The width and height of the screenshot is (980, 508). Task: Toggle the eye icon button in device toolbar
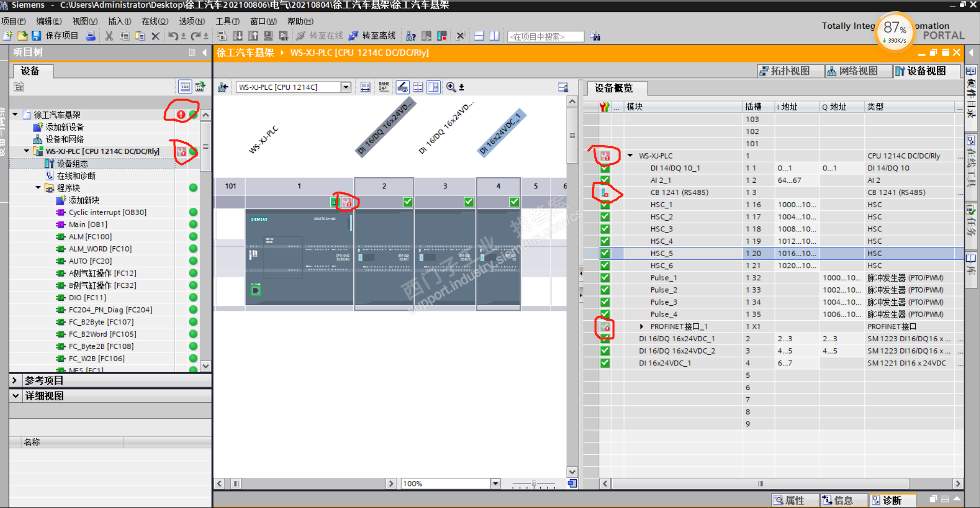click(402, 87)
